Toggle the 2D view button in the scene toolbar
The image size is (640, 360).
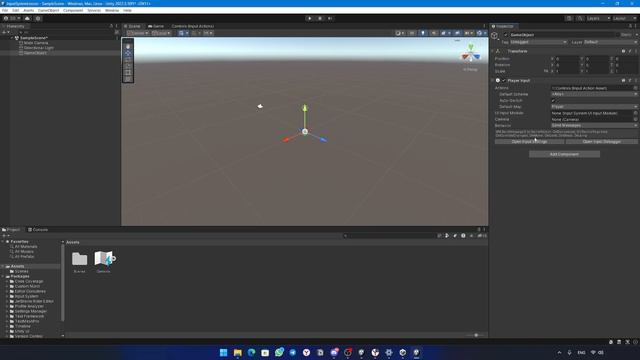[x=412, y=33]
